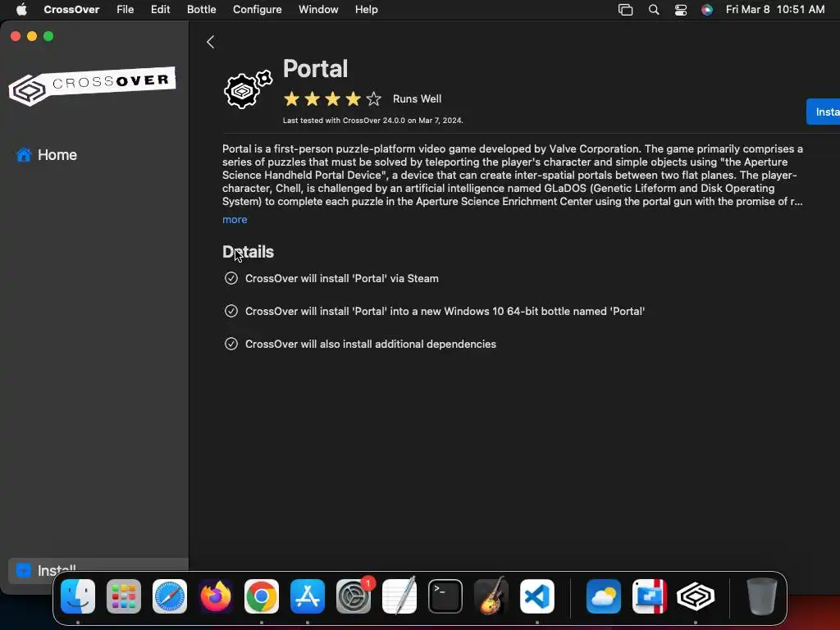This screenshot has height=630, width=840.
Task: Open the File menu
Action: 126,10
